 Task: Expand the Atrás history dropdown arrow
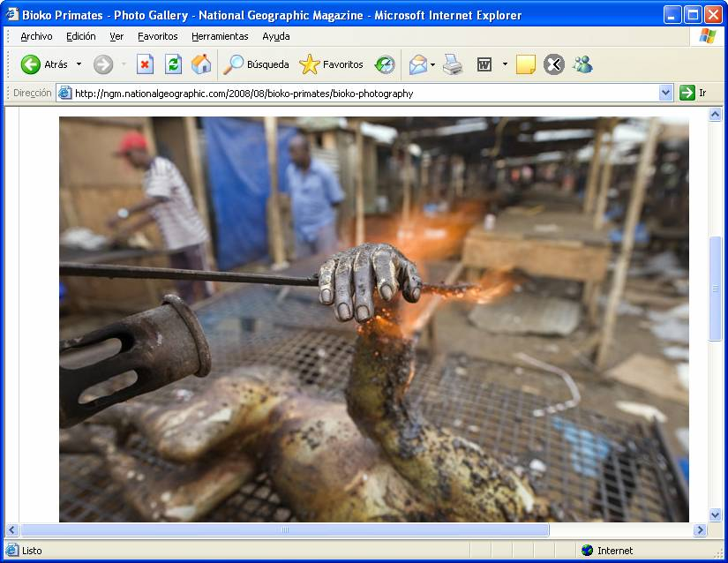click(79, 64)
